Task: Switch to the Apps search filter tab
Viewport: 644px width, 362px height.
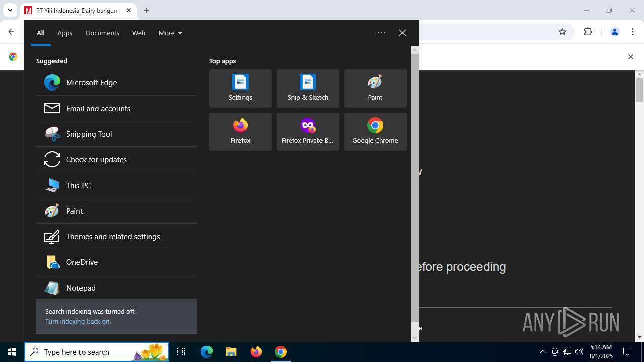Action: [x=65, y=33]
